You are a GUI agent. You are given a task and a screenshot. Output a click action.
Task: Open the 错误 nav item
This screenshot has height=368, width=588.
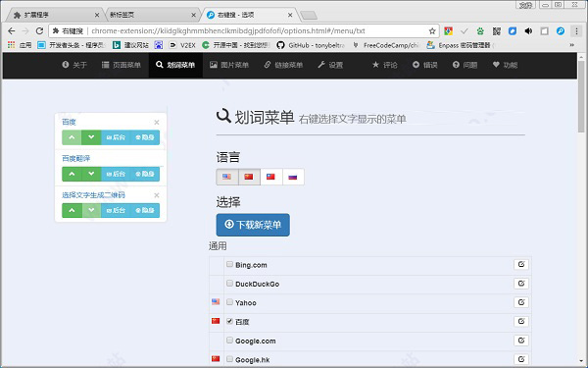pos(425,65)
